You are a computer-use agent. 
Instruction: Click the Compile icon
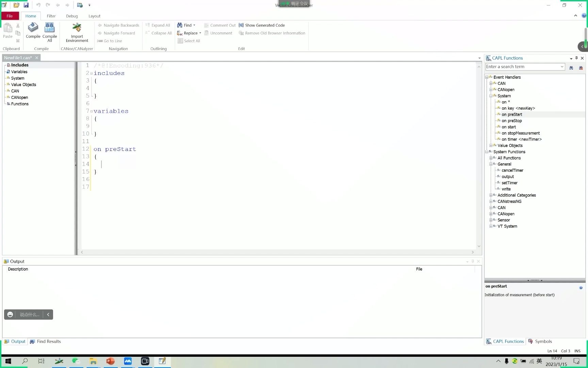[33, 28]
